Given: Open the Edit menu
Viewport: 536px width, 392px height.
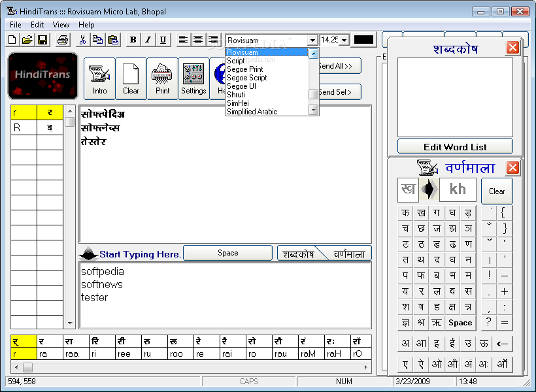Looking at the screenshot, I should click(37, 25).
